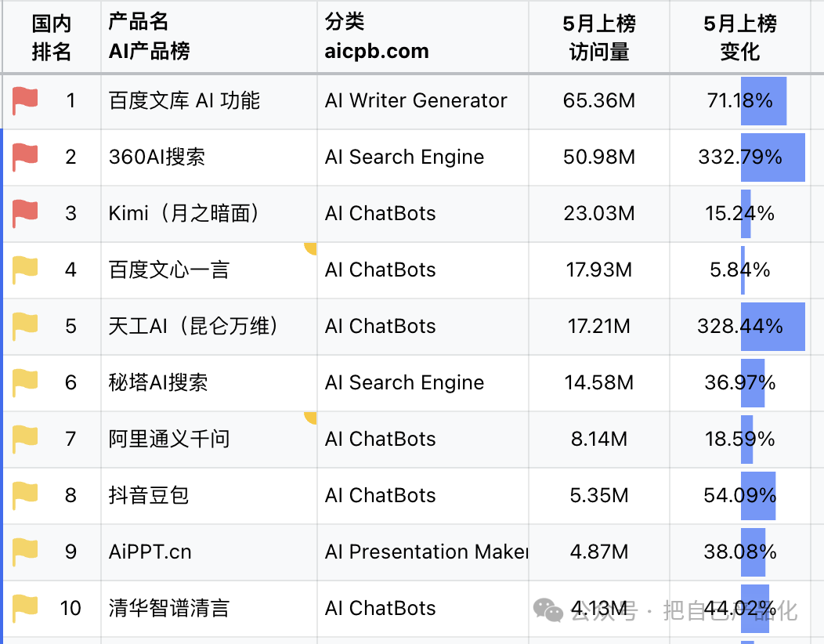Click the yellow flag in rank 8 row
The height and width of the screenshot is (644, 824).
tap(25, 495)
